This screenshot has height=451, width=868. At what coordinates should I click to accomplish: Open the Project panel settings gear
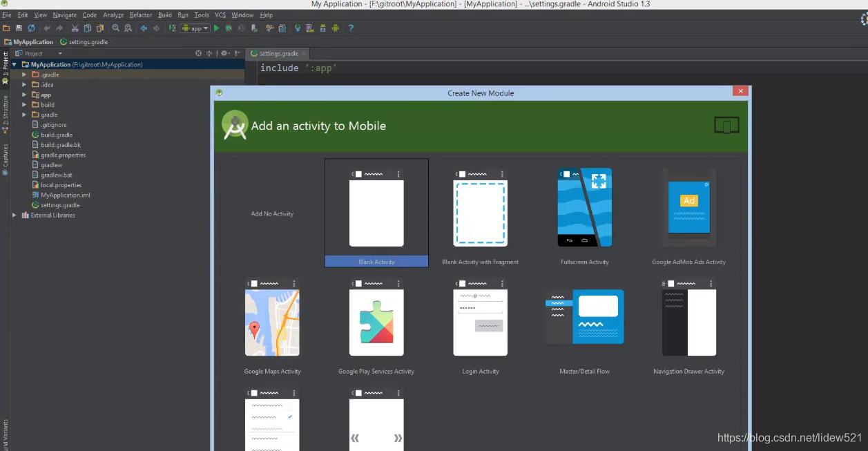tap(225, 53)
